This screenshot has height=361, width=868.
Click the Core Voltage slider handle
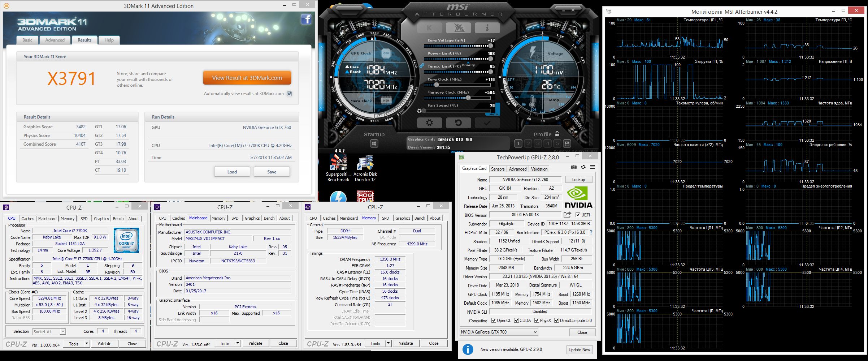pyautogui.click(x=491, y=46)
